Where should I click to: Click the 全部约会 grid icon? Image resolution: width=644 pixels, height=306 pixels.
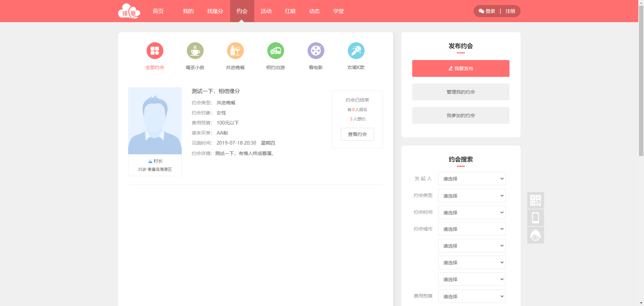click(x=155, y=51)
